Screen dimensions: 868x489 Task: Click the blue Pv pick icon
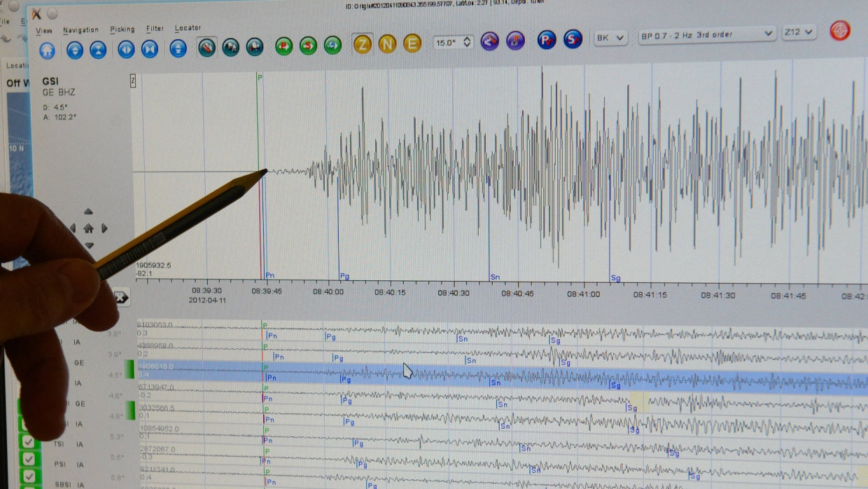(547, 41)
